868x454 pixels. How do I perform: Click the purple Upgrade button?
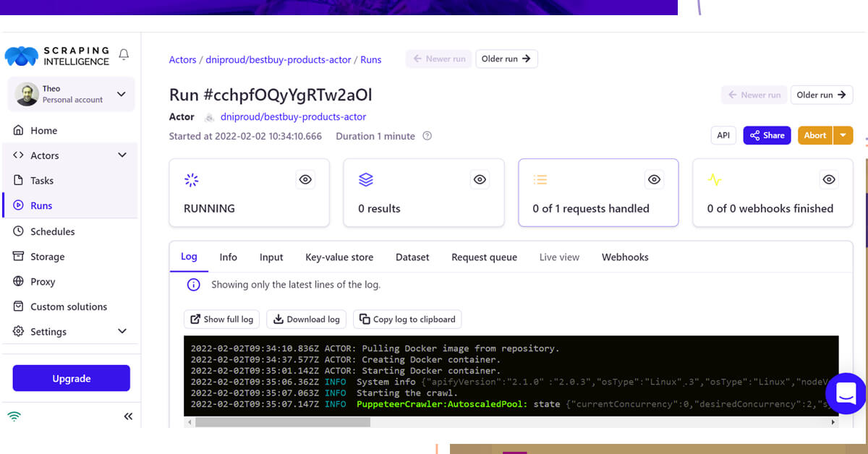[71, 379]
